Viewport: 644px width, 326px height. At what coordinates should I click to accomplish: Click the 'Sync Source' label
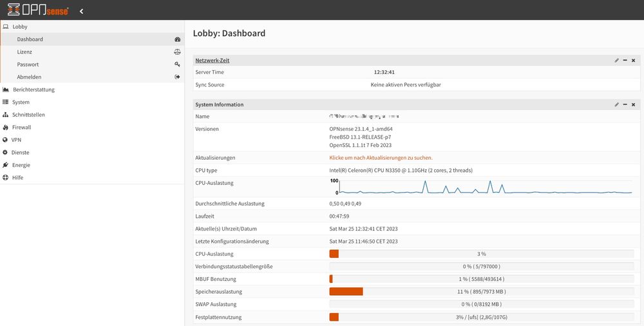(210, 85)
